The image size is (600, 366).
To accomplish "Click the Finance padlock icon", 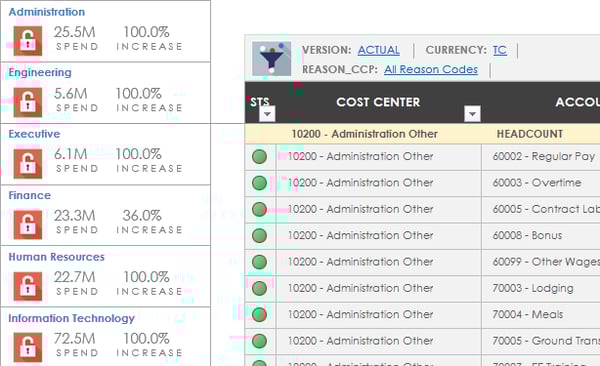I will (x=28, y=225).
